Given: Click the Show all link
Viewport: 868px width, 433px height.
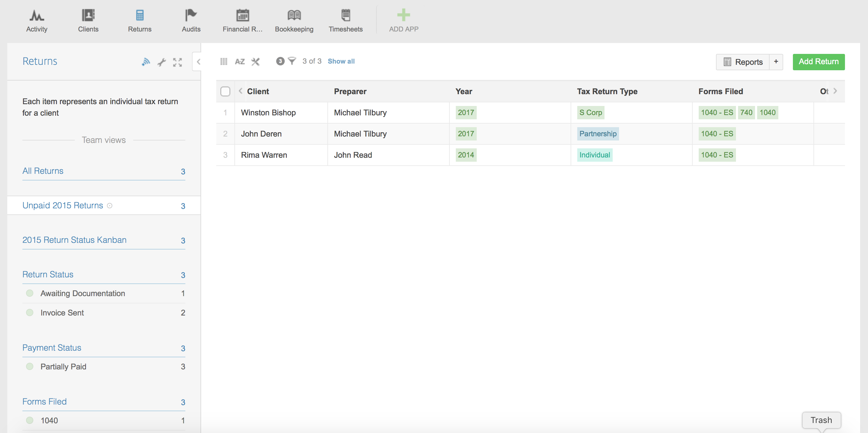Looking at the screenshot, I should coord(341,61).
